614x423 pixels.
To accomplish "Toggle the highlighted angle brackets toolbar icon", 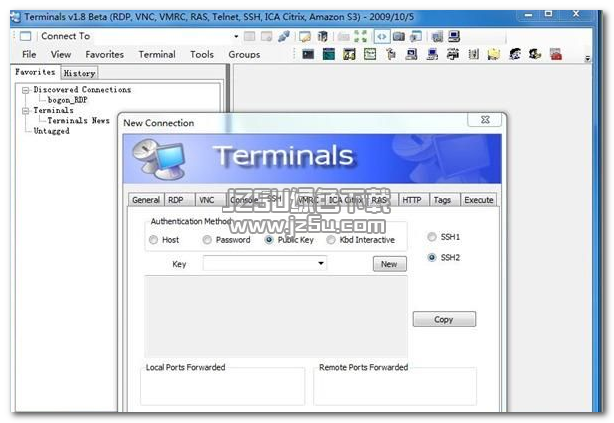I will [x=382, y=36].
